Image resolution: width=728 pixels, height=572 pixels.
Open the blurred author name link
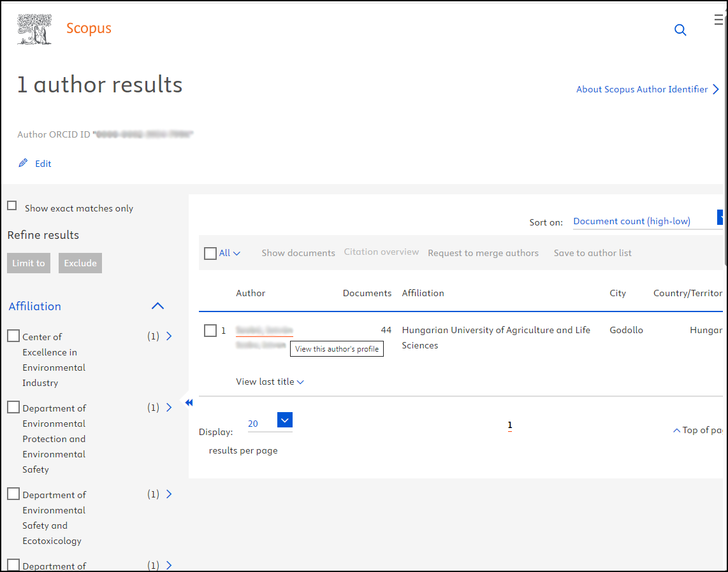(264, 331)
